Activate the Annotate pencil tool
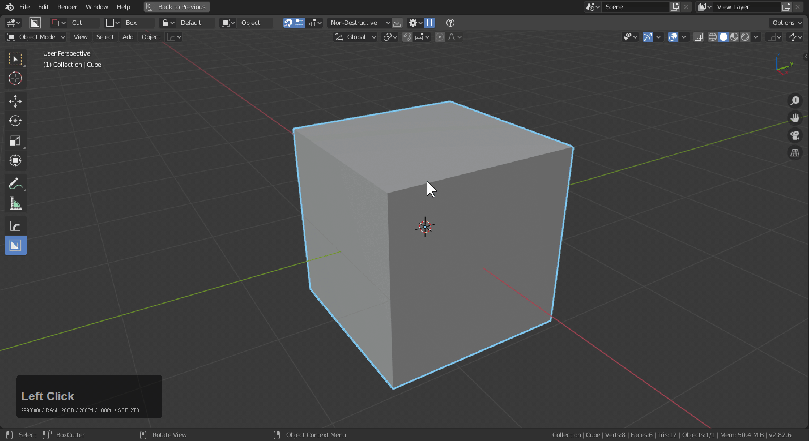The height and width of the screenshot is (441, 809). click(15, 184)
